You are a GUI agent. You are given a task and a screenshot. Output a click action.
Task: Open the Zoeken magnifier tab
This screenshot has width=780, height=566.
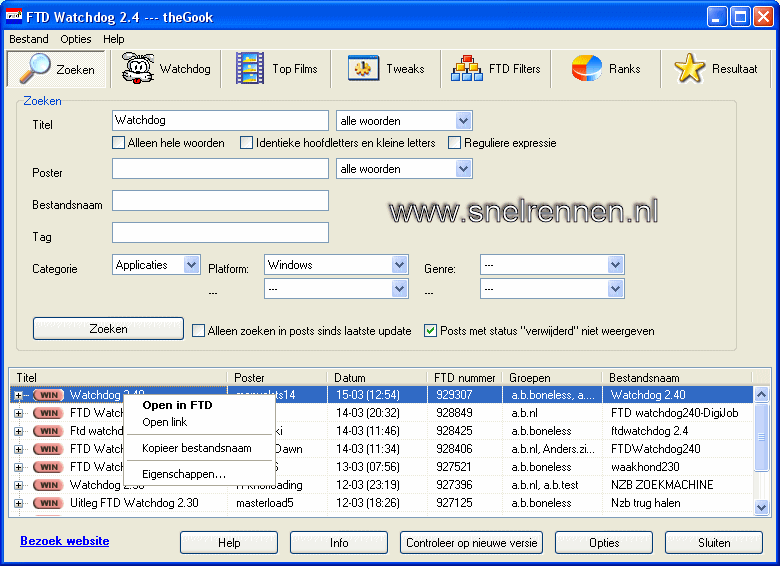[x=56, y=69]
